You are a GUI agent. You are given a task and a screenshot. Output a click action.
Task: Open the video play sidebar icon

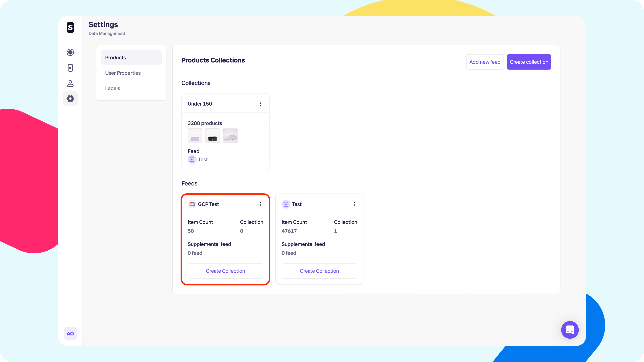(x=70, y=68)
